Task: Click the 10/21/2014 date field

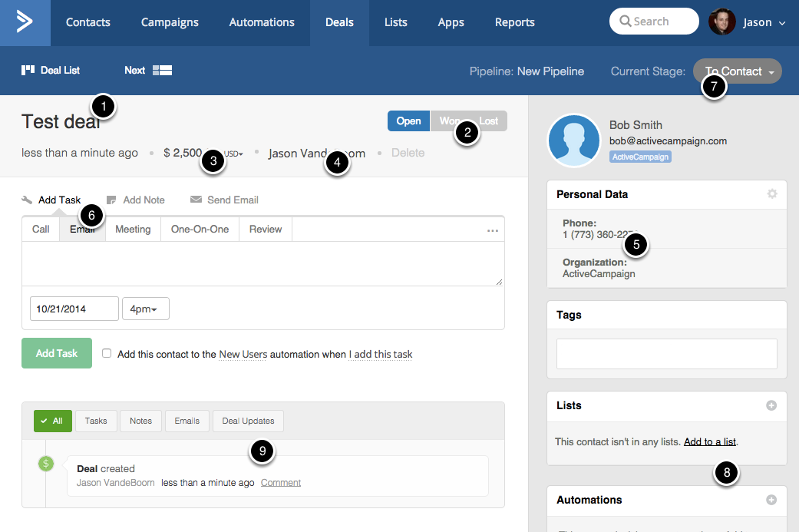Action: [74, 309]
